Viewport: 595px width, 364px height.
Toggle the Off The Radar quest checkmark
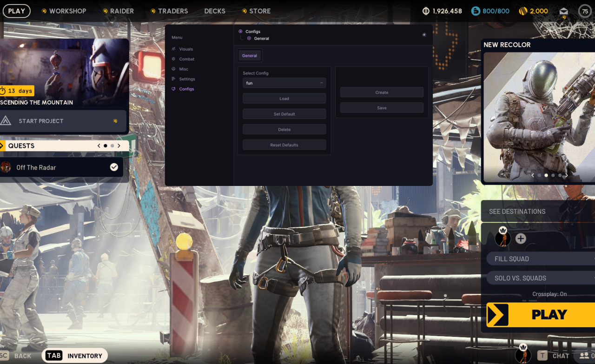click(x=114, y=167)
